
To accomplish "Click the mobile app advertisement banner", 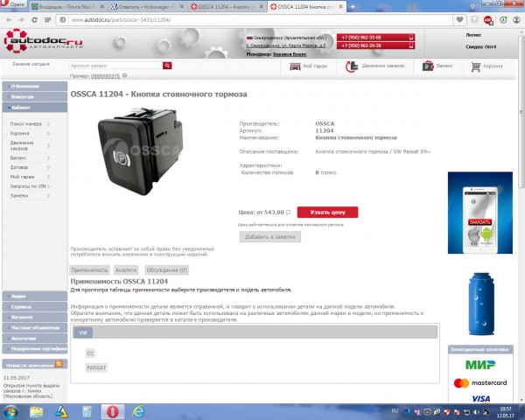I will click(480, 213).
